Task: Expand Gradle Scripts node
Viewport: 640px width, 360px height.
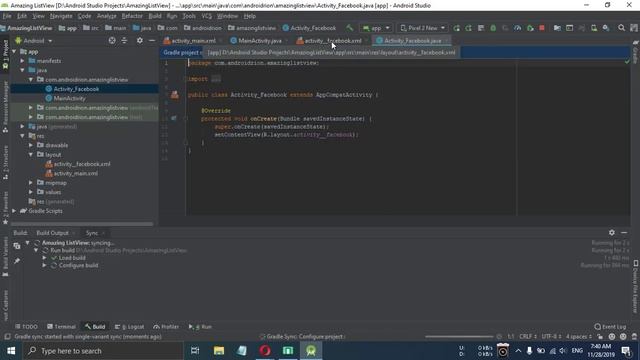Action: [x=14, y=211]
